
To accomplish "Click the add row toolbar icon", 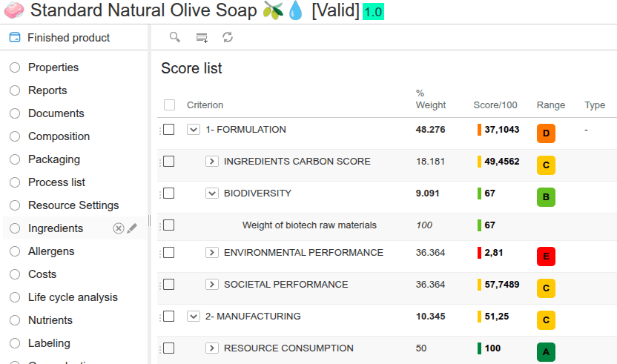I will pos(202,37).
